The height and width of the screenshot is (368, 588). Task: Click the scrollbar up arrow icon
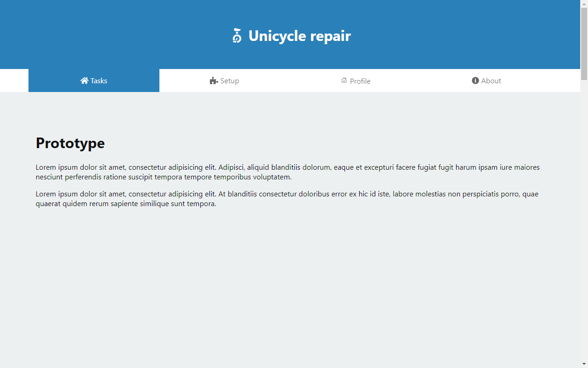coord(584,3)
